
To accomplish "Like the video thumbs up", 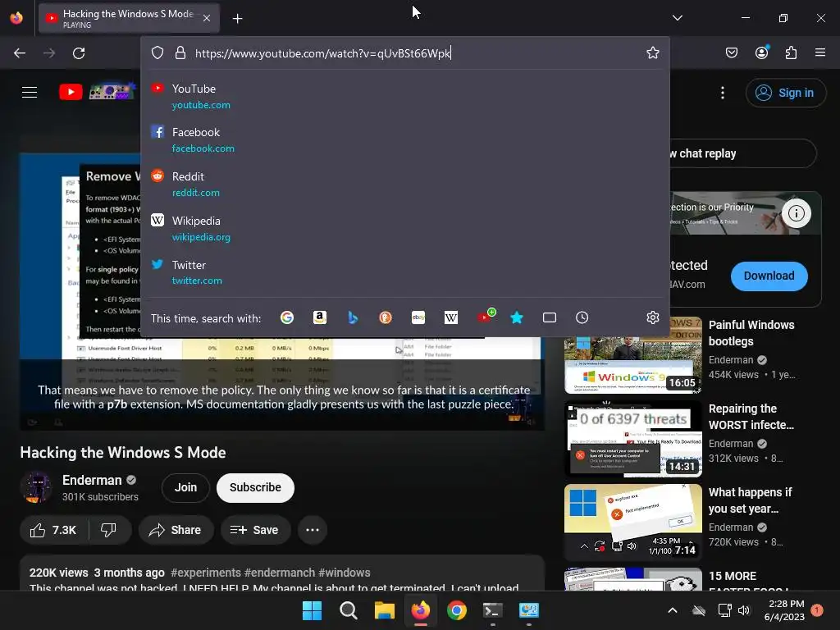I will tap(53, 530).
